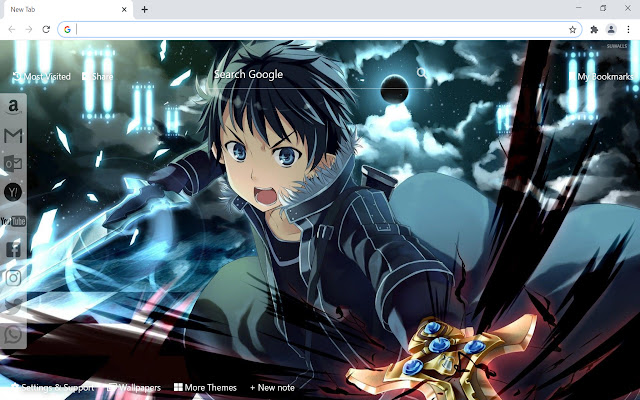Browse More Themes

pyautogui.click(x=205, y=387)
